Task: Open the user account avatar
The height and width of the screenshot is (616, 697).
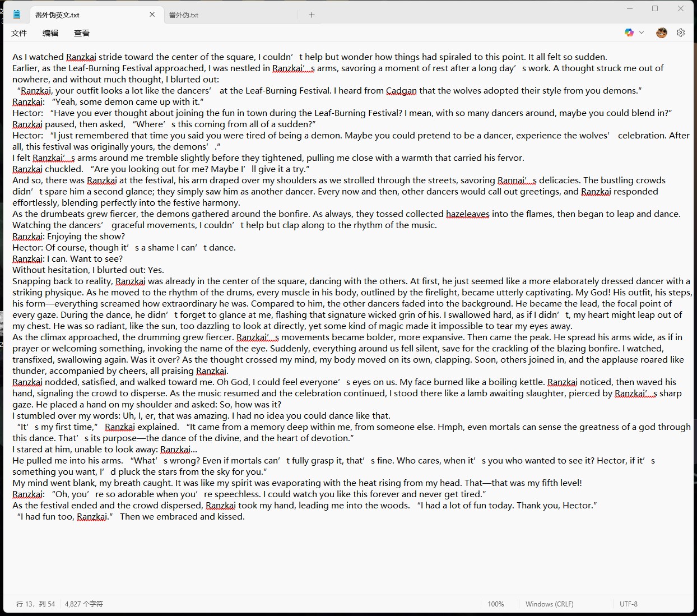Action: (x=662, y=33)
